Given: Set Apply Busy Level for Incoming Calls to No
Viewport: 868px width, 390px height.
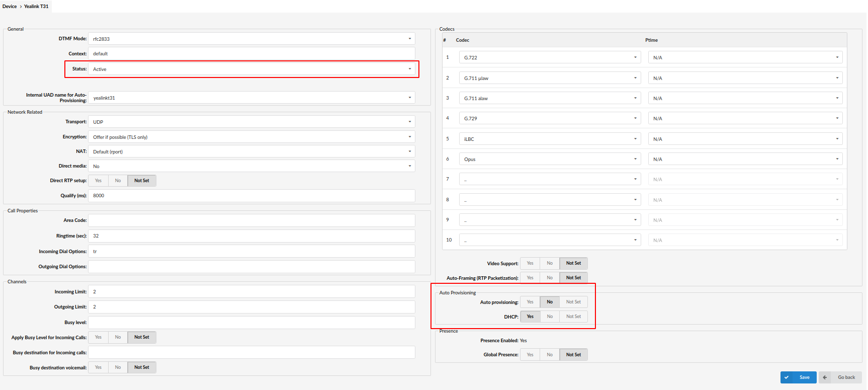Looking at the screenshot, I should tap(118, 337).
